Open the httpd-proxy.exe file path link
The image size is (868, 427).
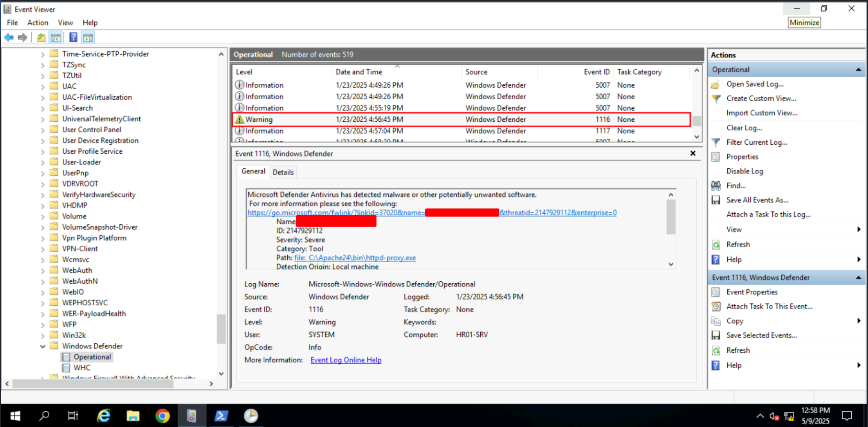(355, 258)
